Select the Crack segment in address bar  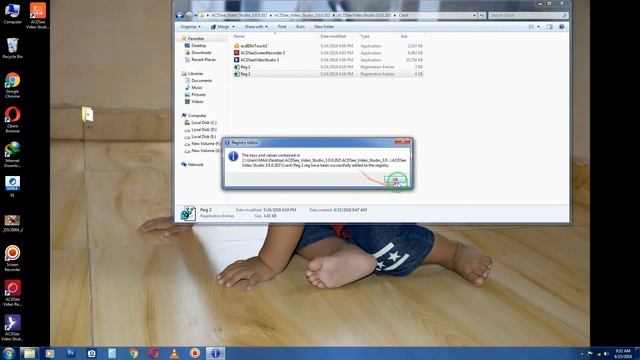(404, 16)
